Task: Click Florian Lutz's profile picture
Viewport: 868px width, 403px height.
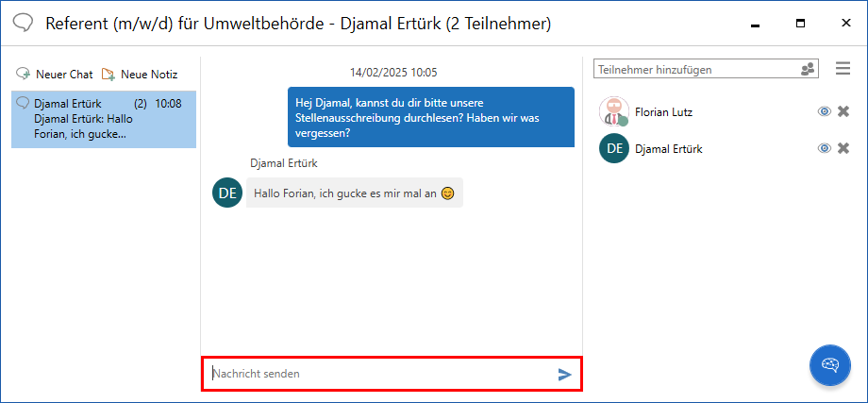Action: (614, 111)
